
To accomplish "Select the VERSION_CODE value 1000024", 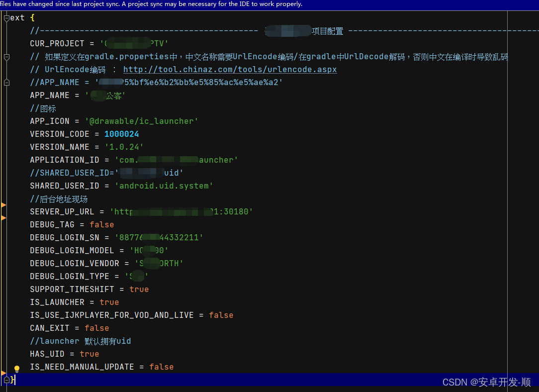I will (122, 134).
